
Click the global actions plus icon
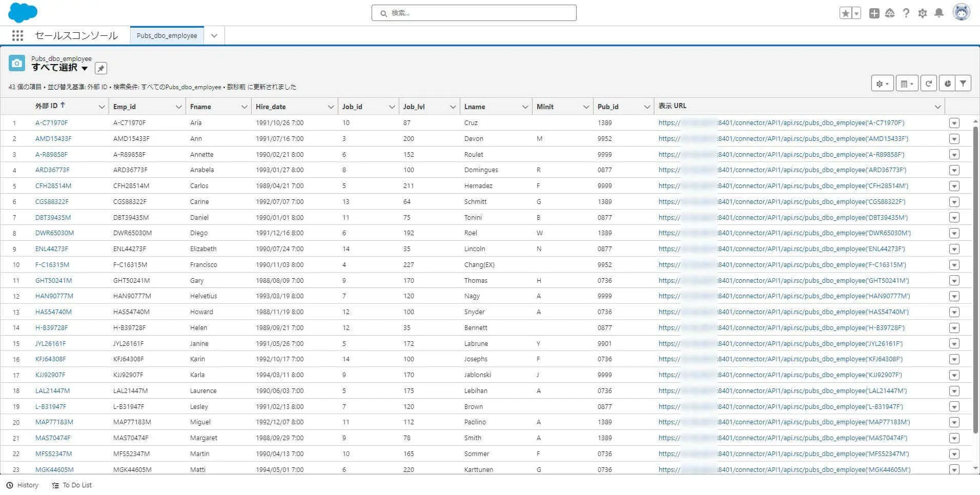click(x=874, y=13)
